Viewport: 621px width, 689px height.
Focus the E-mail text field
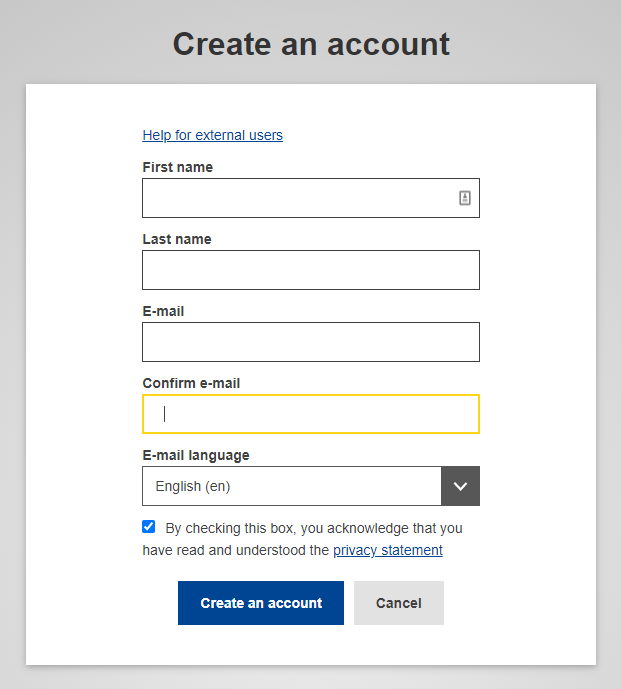tap(311, 342)
